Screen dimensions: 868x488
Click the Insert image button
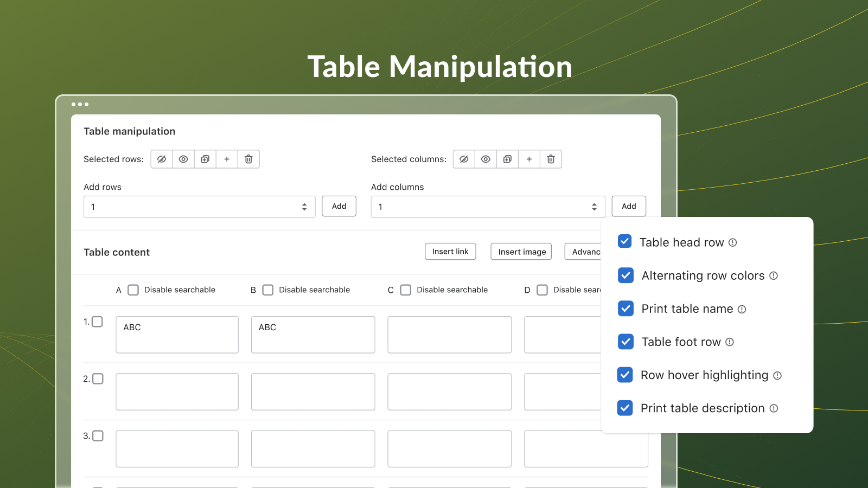pos(521,251)
